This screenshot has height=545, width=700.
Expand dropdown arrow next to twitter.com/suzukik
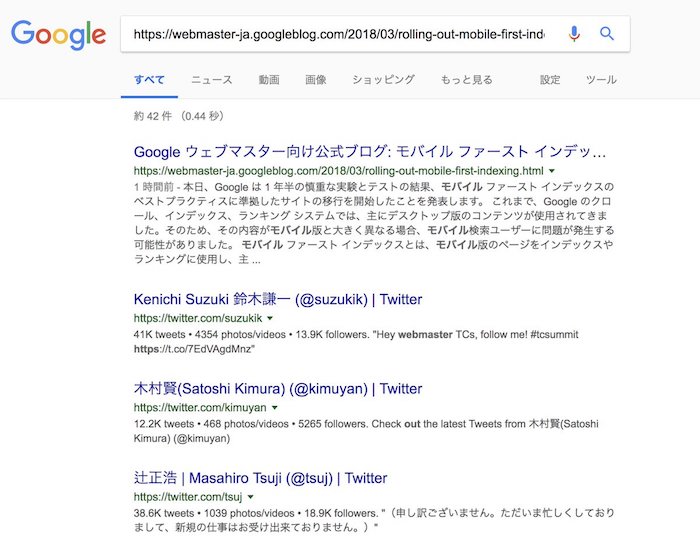coord(268,318)
